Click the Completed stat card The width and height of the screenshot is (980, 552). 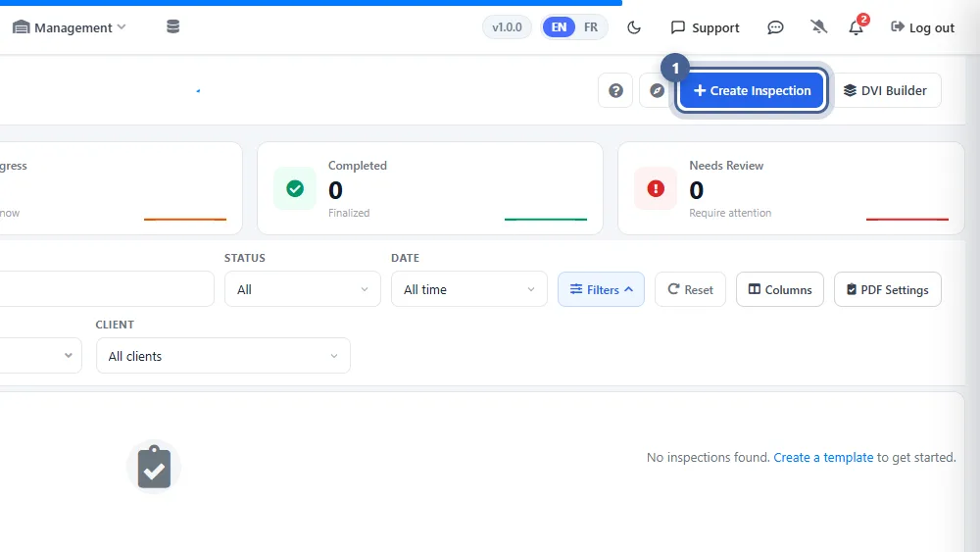point(430,188)
